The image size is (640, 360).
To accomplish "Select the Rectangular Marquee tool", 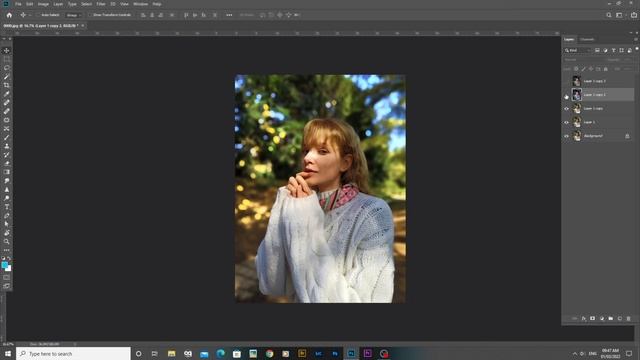I will click(7, 59).
